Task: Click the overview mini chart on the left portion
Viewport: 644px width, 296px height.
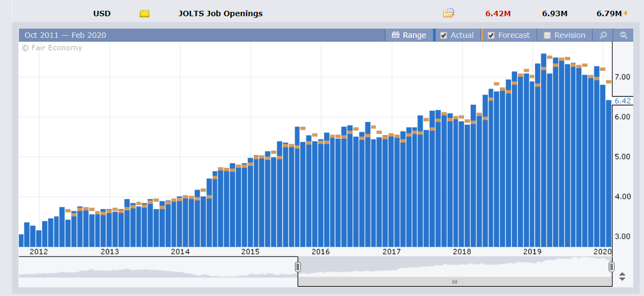Action: pyautogui.click(x=158, y=272)
